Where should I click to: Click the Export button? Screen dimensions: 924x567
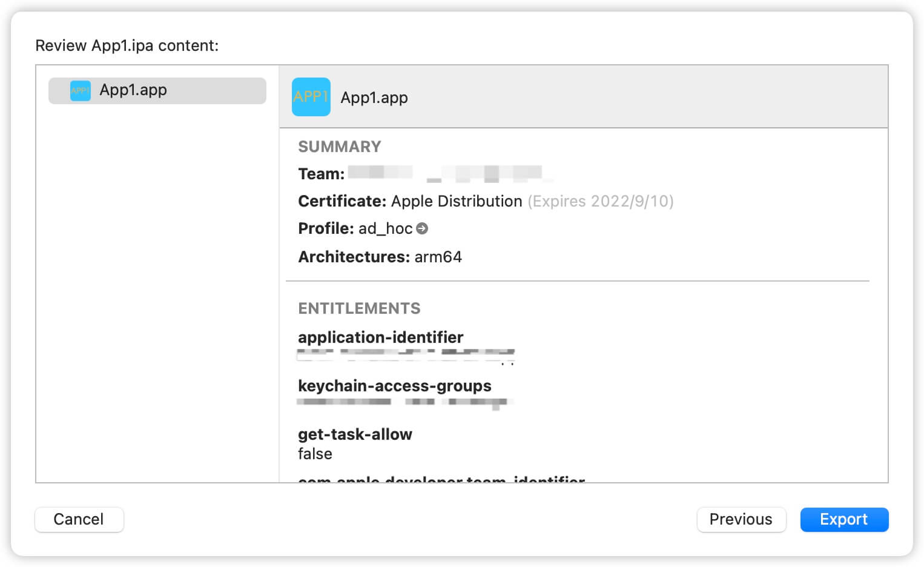(844, 520)
